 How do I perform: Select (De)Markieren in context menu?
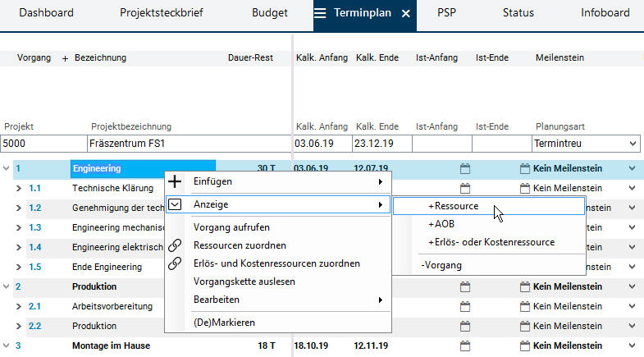(224, 323)
